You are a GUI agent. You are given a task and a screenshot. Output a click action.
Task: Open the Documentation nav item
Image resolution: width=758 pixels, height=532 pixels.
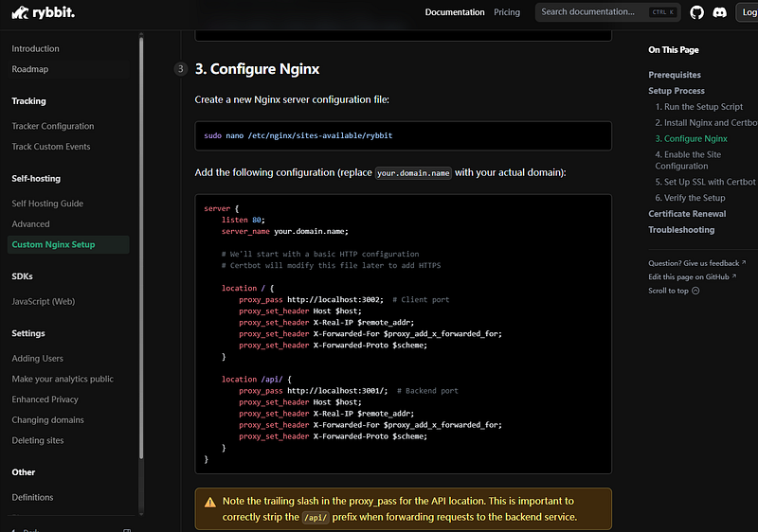point(455,12)
